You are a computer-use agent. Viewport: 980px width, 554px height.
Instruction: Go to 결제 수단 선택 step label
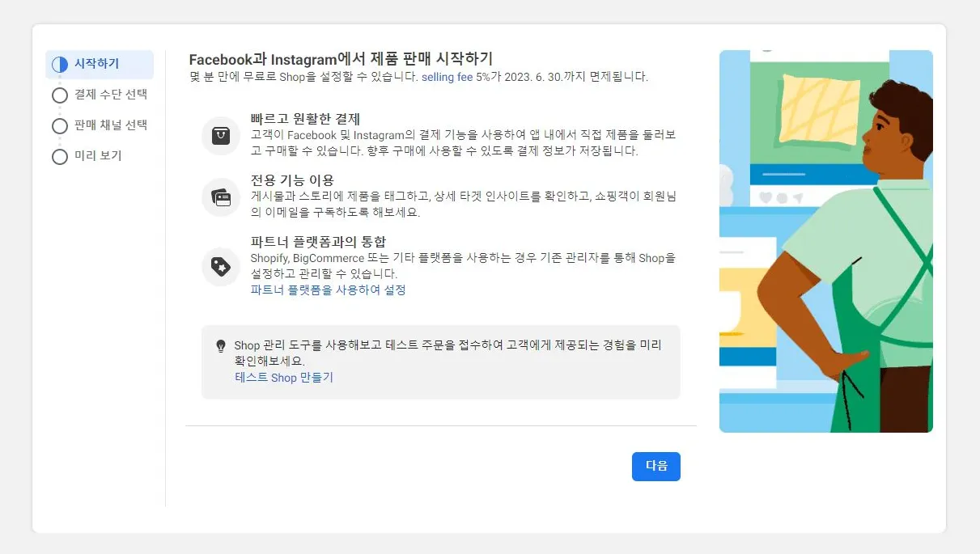[x=111, y=95]
